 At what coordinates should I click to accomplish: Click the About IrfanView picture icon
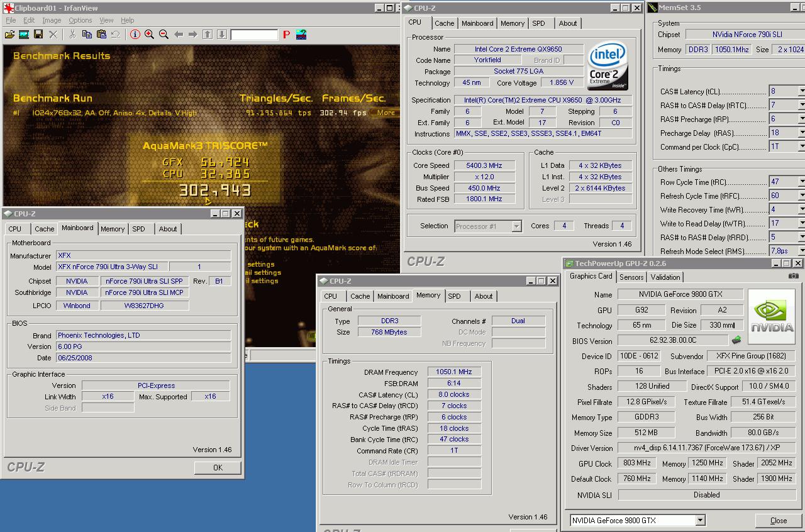click(x=301, y=35)
